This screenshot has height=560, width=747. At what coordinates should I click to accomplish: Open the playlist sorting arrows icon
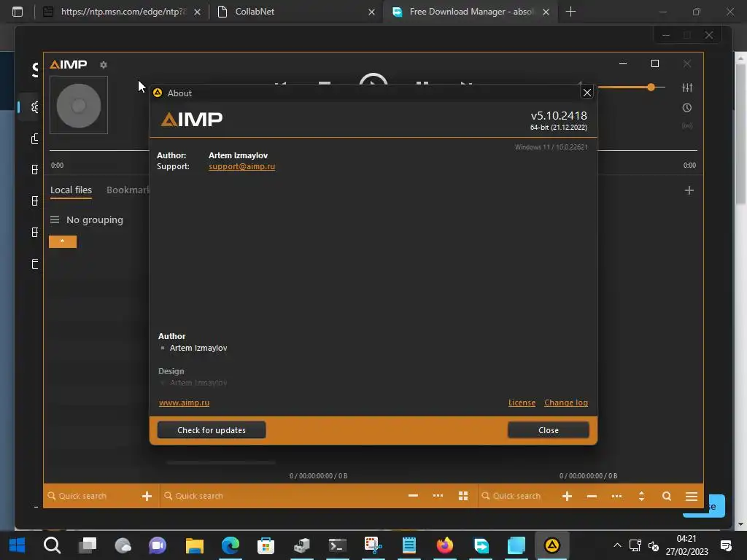point(641,496)
